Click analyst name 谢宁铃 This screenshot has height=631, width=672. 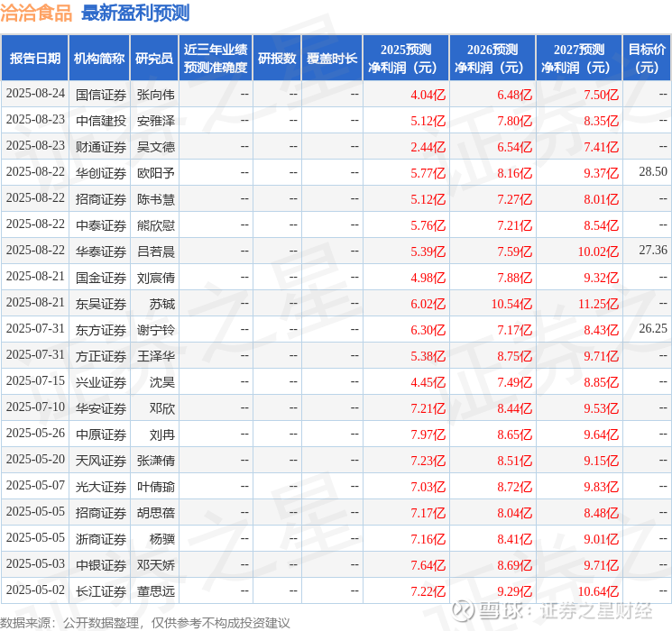(156, 330)
